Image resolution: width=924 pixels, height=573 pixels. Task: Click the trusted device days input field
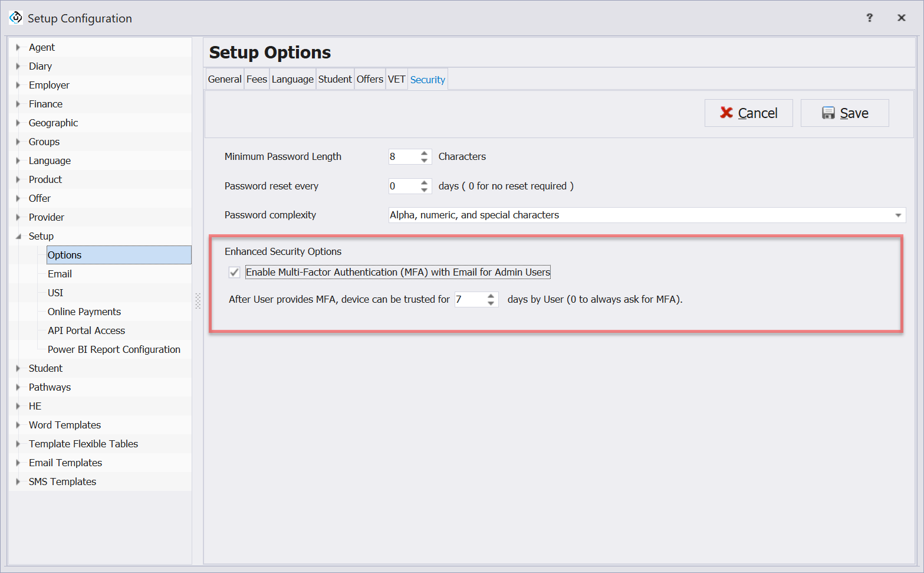tap(469, 300)
